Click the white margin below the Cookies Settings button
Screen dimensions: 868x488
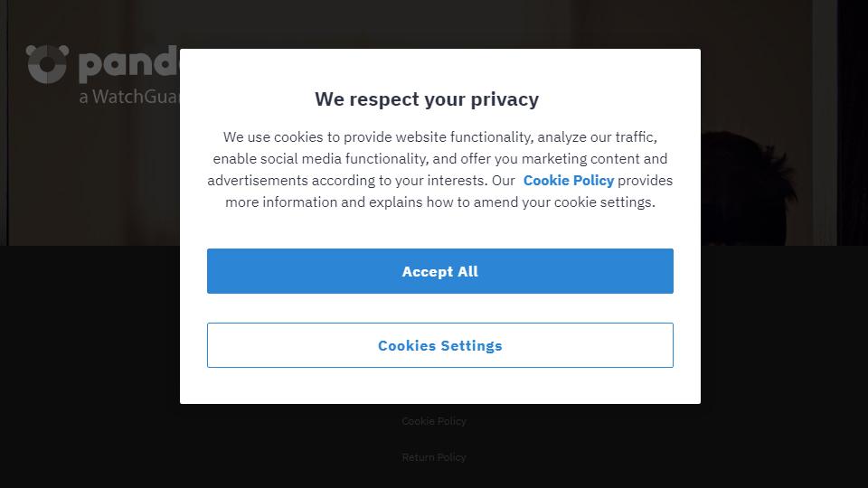[440, 386]
